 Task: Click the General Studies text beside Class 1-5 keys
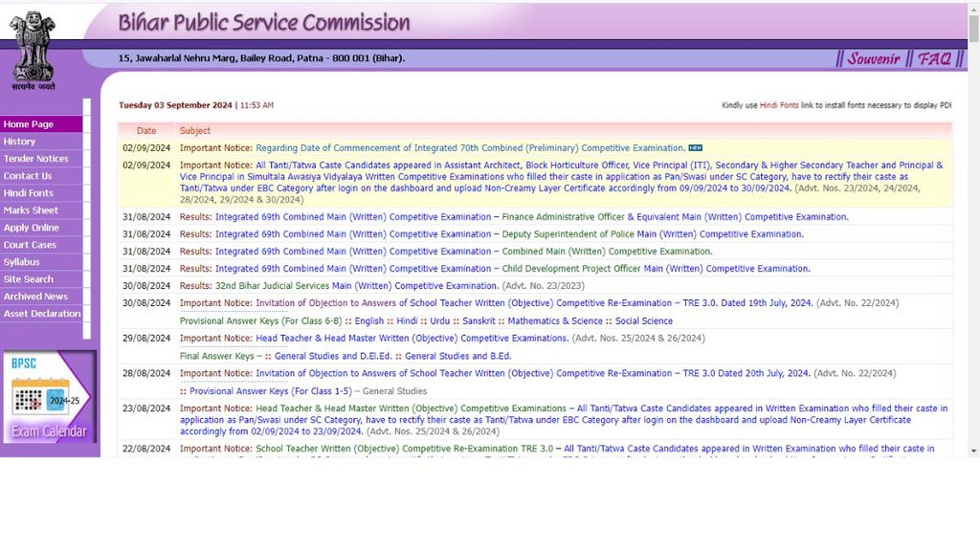[x=394, y=391]
